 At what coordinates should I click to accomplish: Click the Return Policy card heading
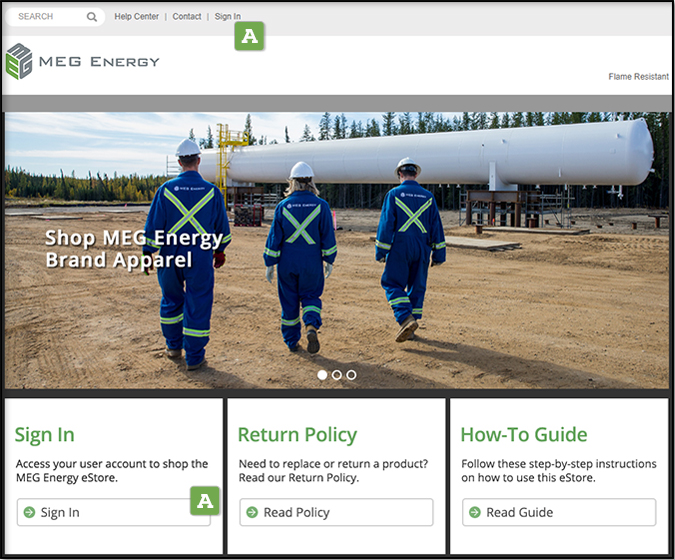pos(297,435)
